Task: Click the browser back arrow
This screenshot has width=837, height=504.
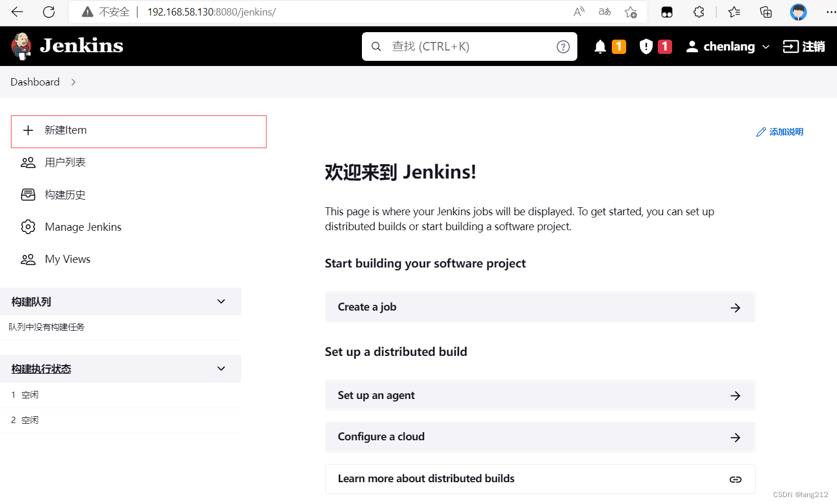Action: pos(17,11)
